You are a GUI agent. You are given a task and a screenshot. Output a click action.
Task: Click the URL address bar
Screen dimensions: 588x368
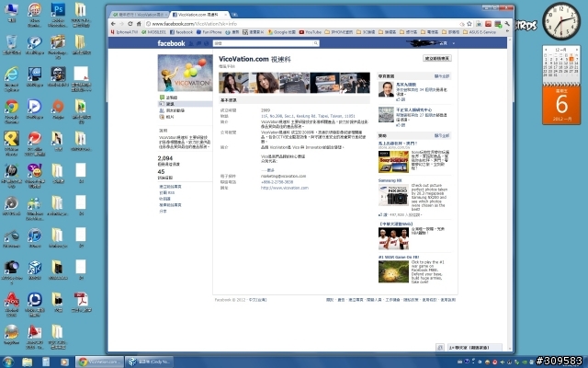[x=304, y=24]
